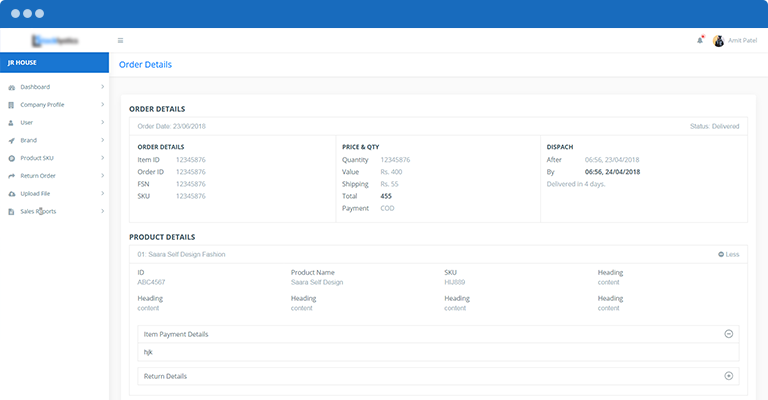Expand the Sales Reports chevron
768x400 pixels.
point(102,211)
